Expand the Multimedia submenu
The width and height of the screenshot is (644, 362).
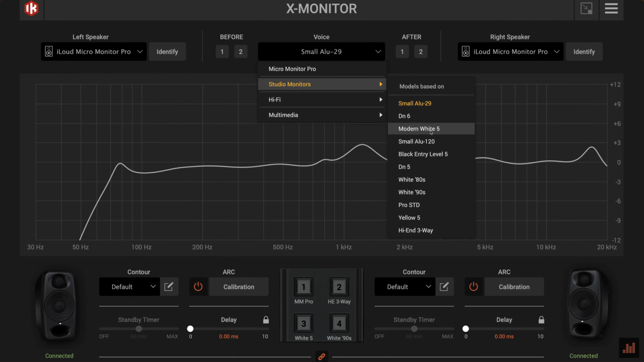coord(322,115)
